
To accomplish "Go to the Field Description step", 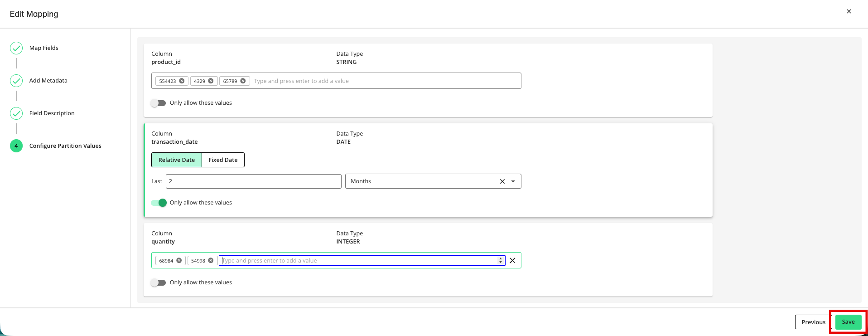I will (52, 113).
